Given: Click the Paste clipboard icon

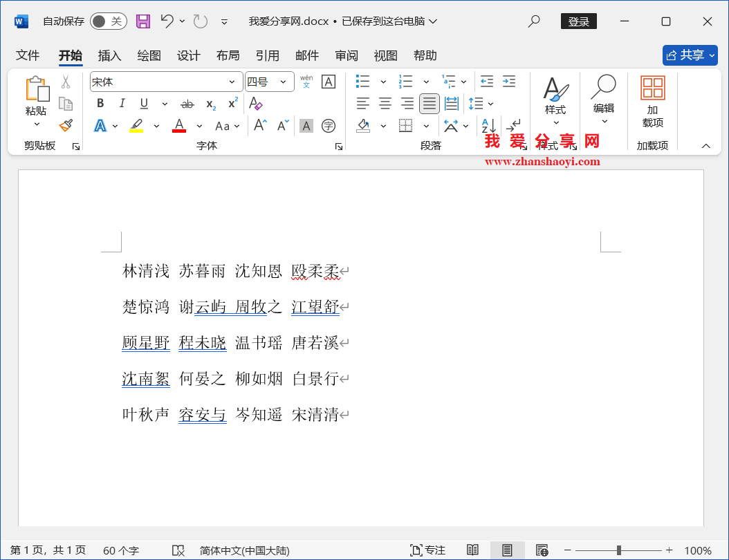Looking at the screenshot, I should (36, 88).
